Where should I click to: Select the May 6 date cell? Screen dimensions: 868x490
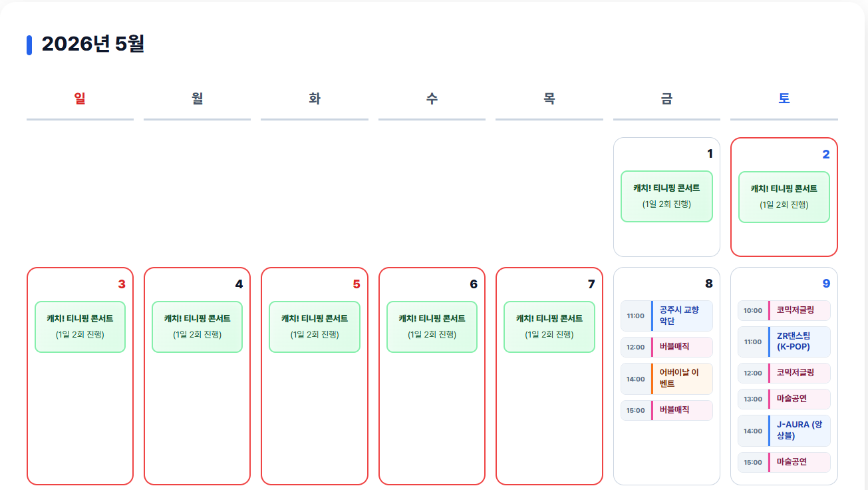[x=432, y=376]
